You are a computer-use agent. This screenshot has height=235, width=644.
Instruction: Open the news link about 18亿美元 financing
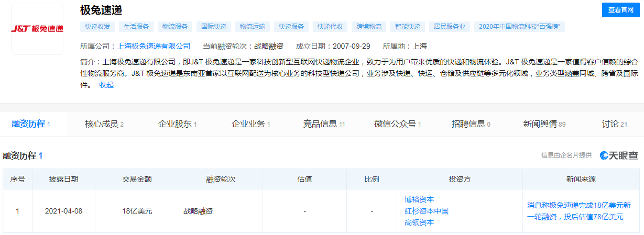[x=579, y=211]
